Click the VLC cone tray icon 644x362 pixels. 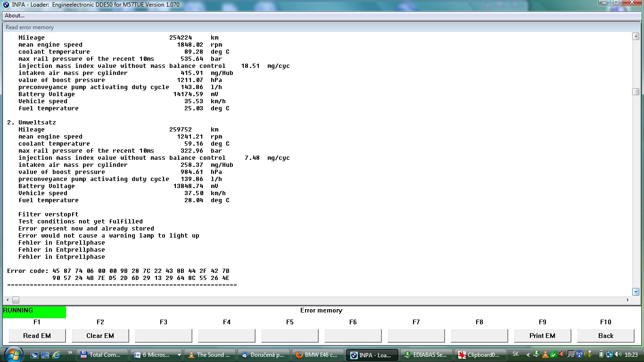click(545, 354)
